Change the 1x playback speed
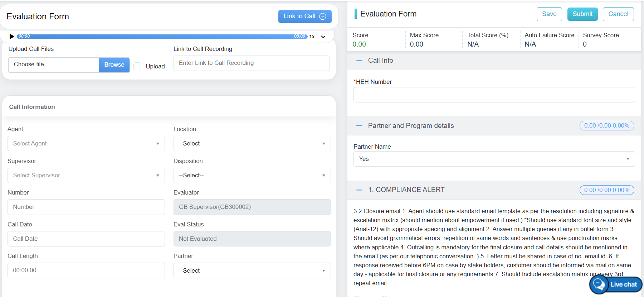 (x=312, y=37)
